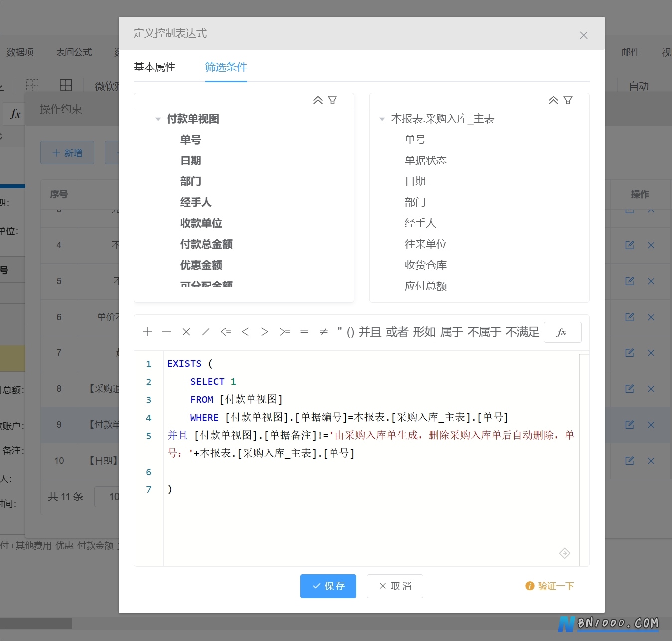672x641 pixels.
Task: Select 单据状态 field
Action: click(426, 160)
